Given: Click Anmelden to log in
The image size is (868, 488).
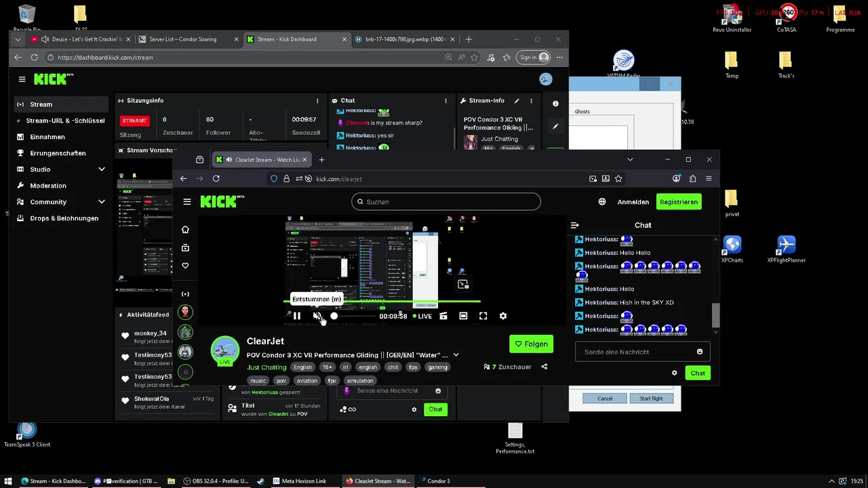Looking at the screenshot, I should 633,202.
